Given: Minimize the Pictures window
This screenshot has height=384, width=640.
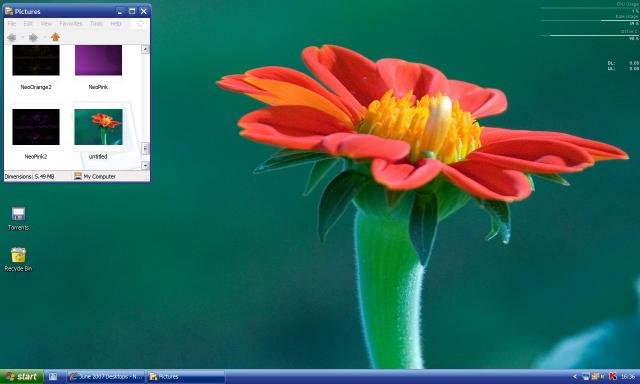Looking at the screenshot, I should click(120, 11).
